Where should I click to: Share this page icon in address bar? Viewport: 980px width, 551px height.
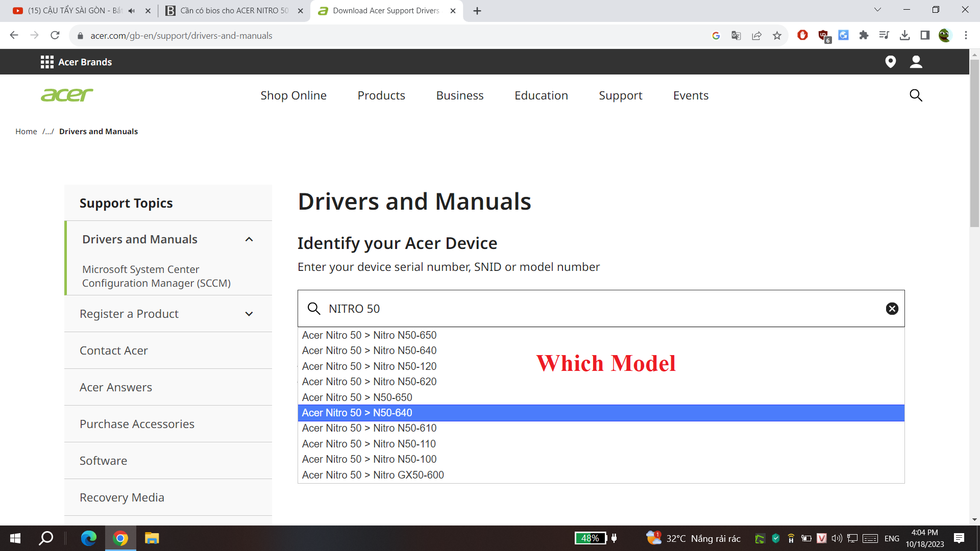click(756, 35)
